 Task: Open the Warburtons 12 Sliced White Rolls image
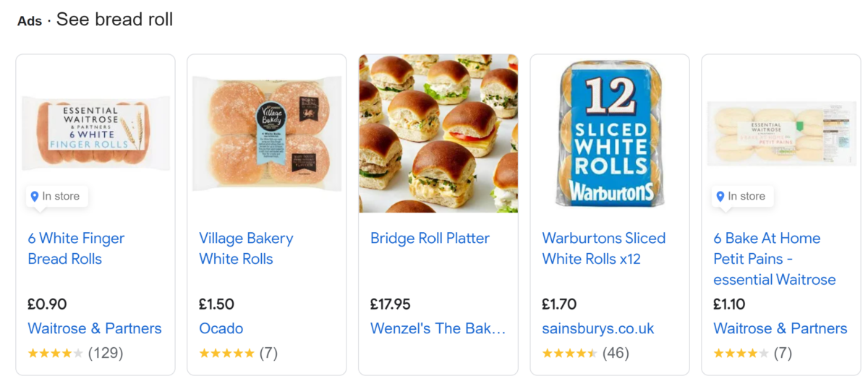610,134
